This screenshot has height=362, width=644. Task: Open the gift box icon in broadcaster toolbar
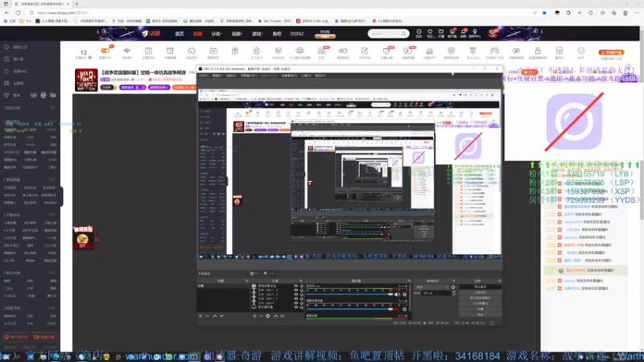tap(235, 51)
